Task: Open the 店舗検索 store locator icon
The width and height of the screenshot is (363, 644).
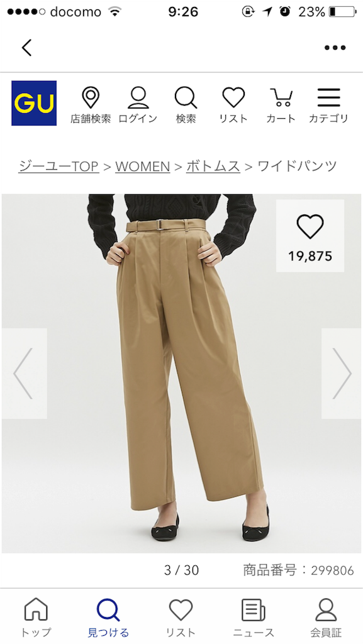Action: tap(91, 106)
